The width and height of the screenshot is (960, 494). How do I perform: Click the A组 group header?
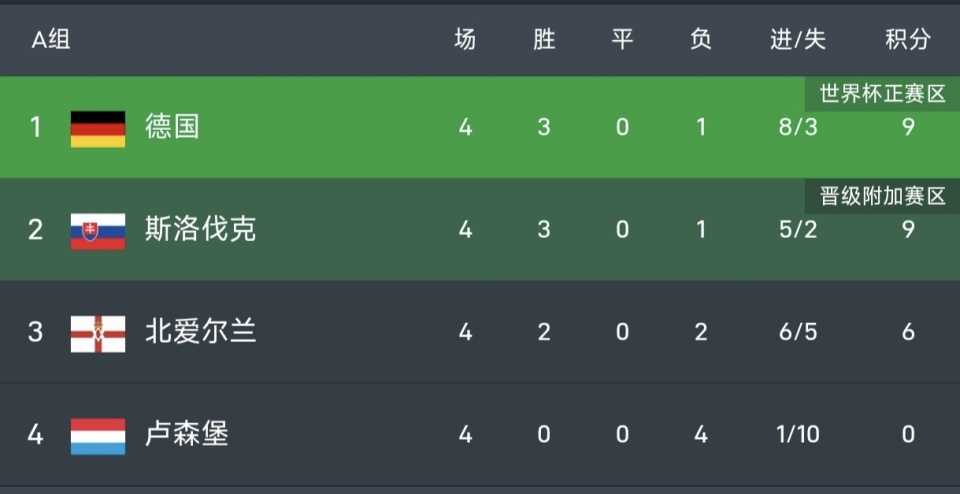click(x=50, y=40)
